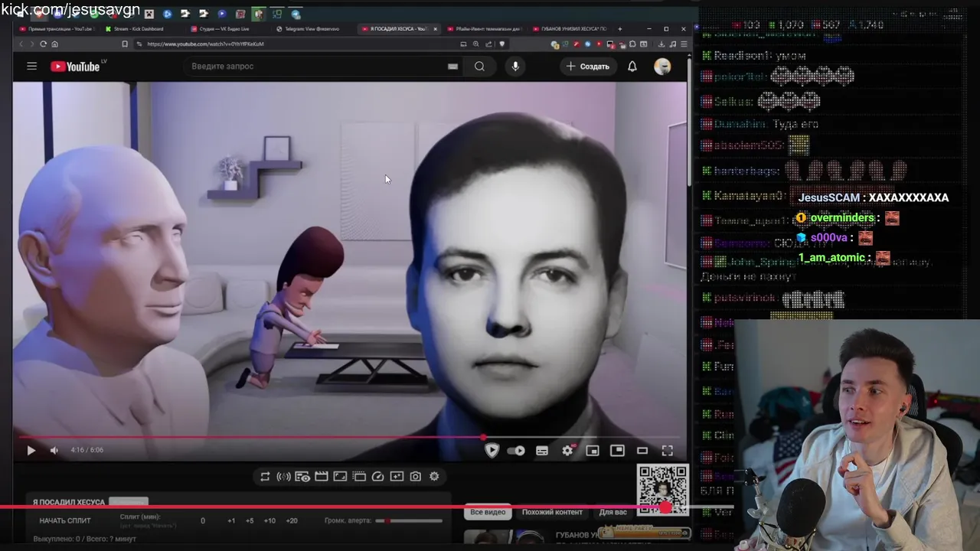The width and height of the screenshot is (980, 551).
Task: Click the '+20' split minutes button
Action: pyautogui.click(x=292, y=521)
